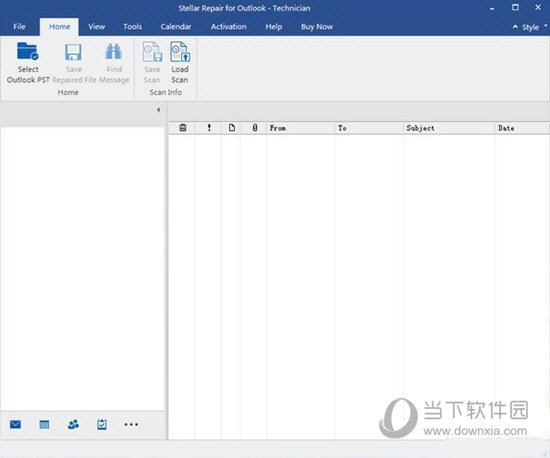Screen dimensions: 550x458
Task: Open the Calendar ribbon tab
Action: click(176, 27)
